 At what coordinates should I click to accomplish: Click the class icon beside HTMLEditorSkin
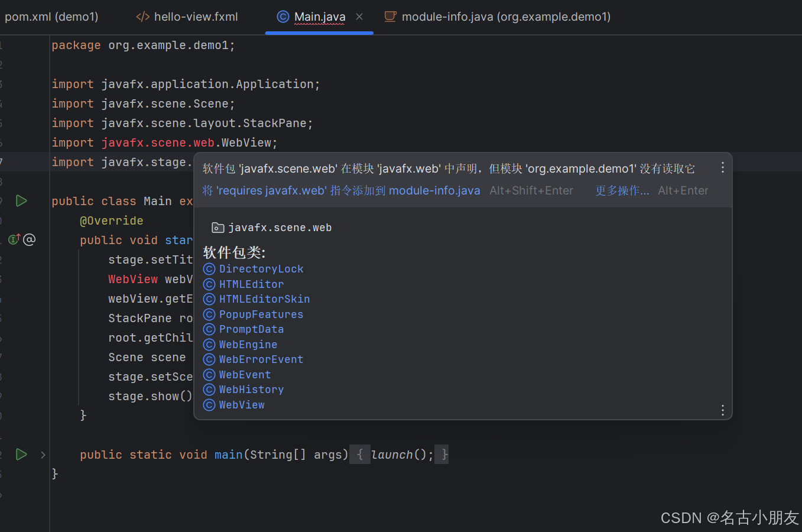209,299
